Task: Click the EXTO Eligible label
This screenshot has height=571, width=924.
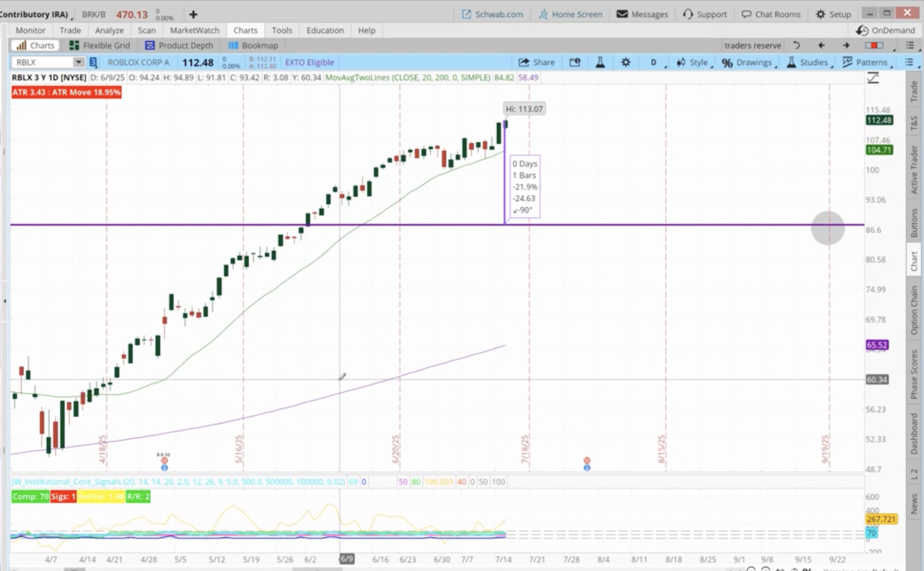Action: pos(309,62)
